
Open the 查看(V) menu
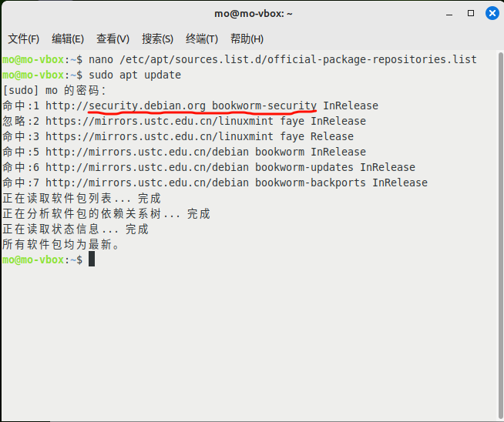[113, 39]
